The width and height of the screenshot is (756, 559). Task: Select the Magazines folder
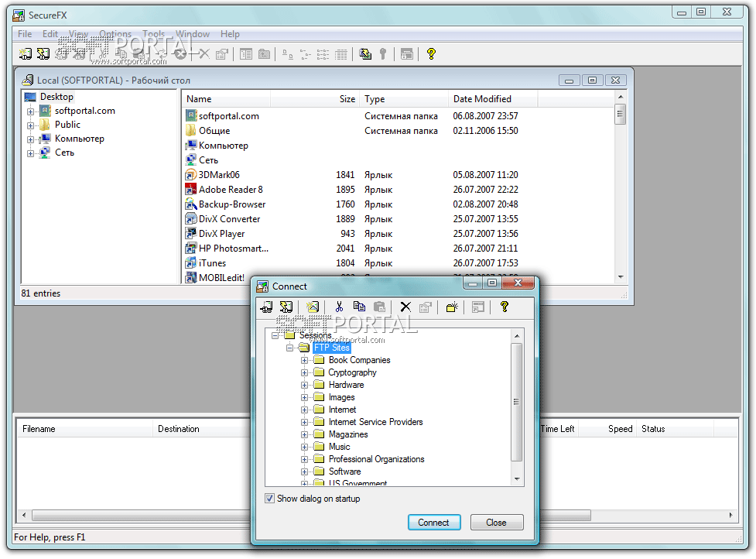click(348, 434)
